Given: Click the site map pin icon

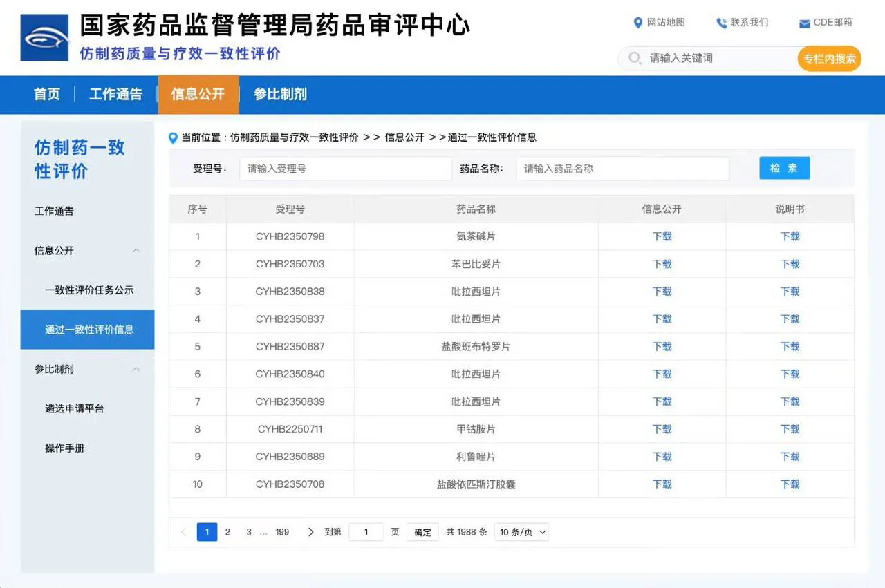Looking at the screenshot, I should [638, 23].
